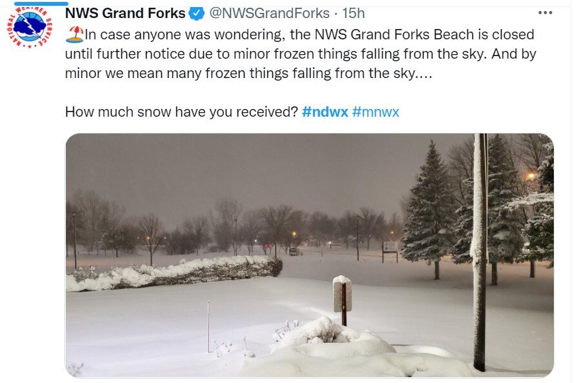588x383 pixels.
Task: Click the snow-capped signpost in photo
Action: [342, 300]
